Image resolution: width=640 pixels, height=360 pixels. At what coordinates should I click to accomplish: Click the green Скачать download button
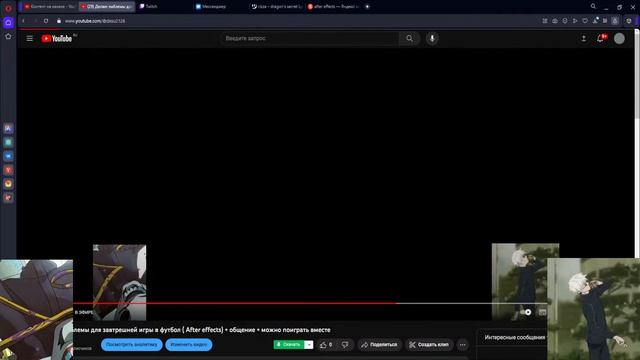(289, 344)
